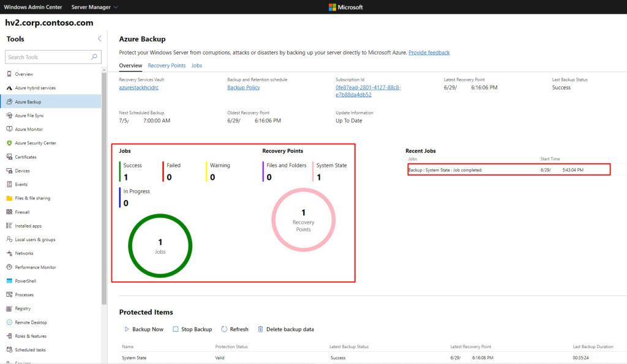Image resolution: width=627 pixels, height=364 pixels.
Task: Open Windows Admin Center home
Action: (33, 7)
